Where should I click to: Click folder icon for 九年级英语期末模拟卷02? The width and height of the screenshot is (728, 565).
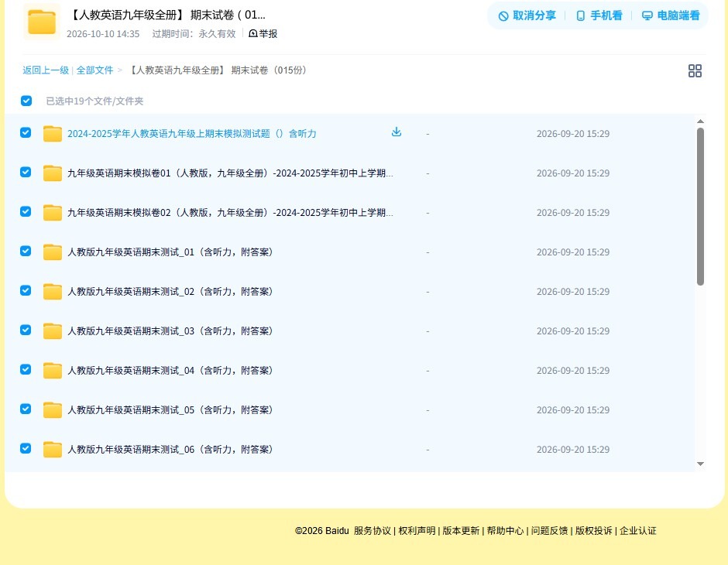click(53, 212)
